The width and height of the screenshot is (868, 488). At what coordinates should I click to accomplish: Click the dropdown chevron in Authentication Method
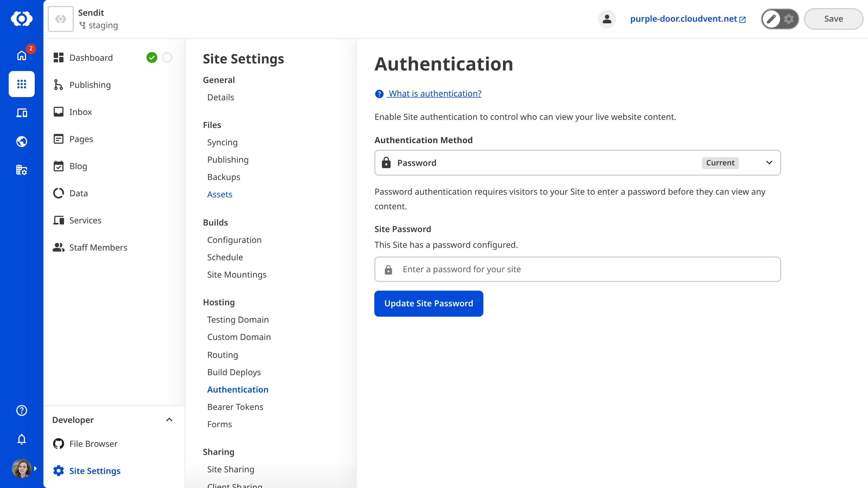click(769, 163)
